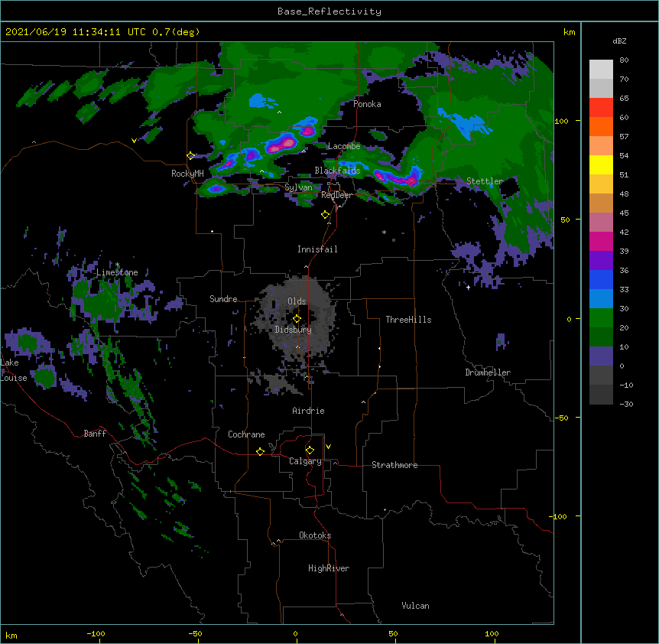Pick the magenta swatch between 42 and 39 dBZ

point(601,242)
